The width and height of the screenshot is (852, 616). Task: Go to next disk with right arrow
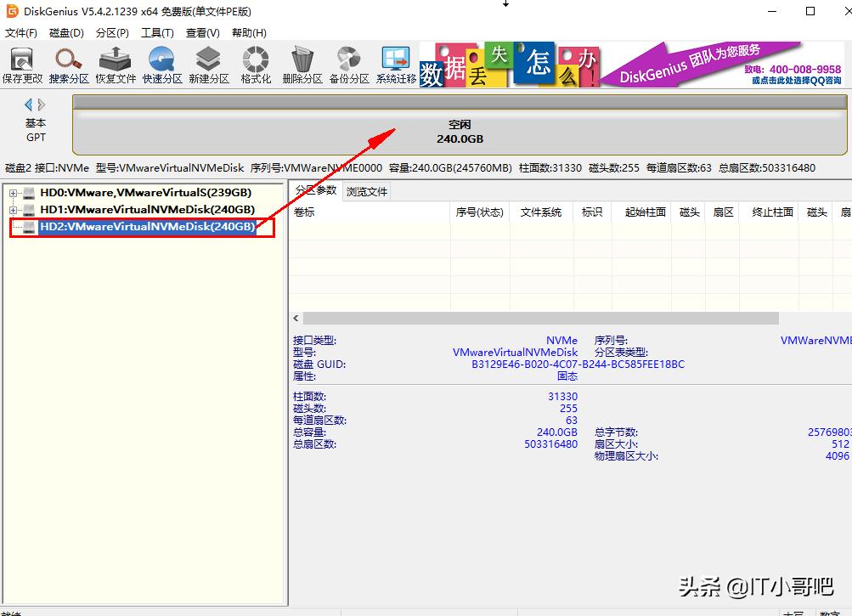42,105
